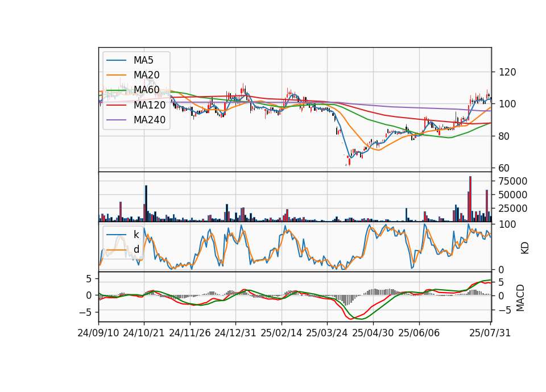Click the 120 price axis tick label

tap(507, 72)
